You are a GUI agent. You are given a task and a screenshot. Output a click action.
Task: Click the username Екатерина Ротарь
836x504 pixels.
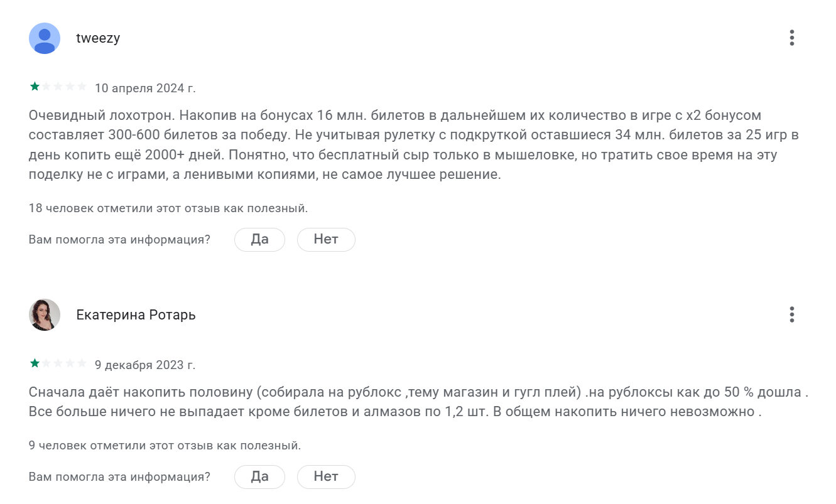tap(136, 315)
